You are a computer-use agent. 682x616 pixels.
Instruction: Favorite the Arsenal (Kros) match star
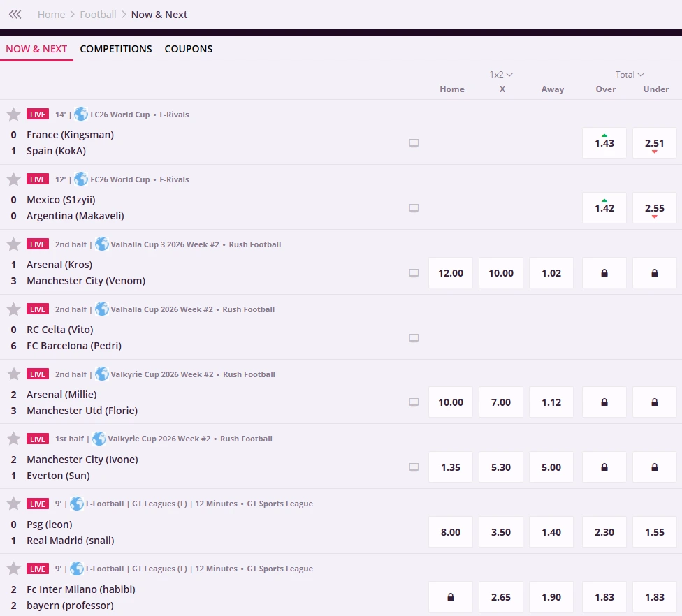[13, 244]
